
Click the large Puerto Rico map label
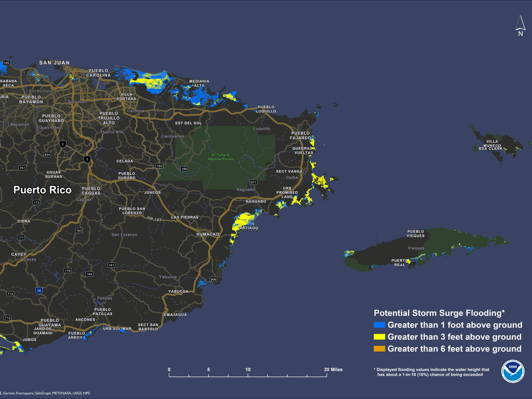[x=42, y=190]
